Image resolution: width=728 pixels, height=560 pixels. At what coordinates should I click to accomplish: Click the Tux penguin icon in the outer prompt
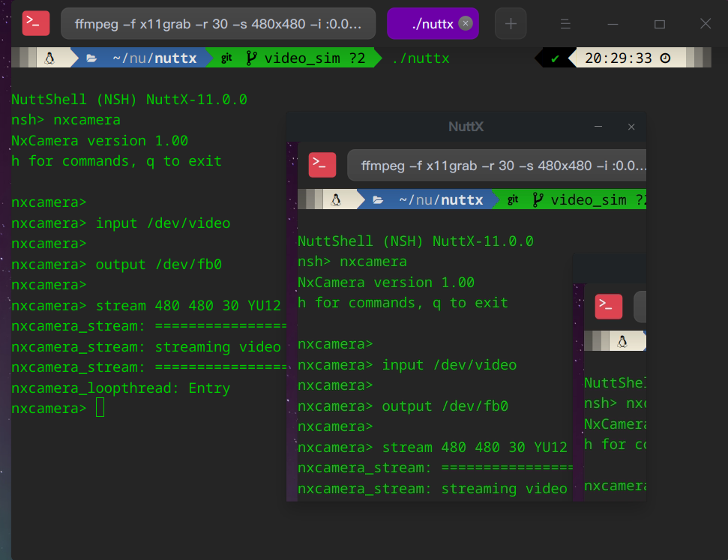coord(49,58)
